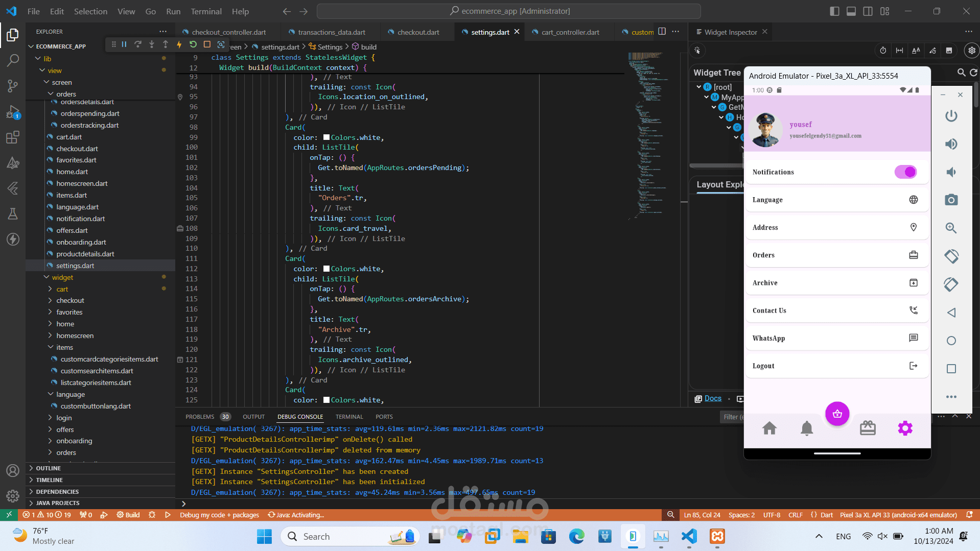Click the white color swatch on line 125

click(x=326, y=400)
